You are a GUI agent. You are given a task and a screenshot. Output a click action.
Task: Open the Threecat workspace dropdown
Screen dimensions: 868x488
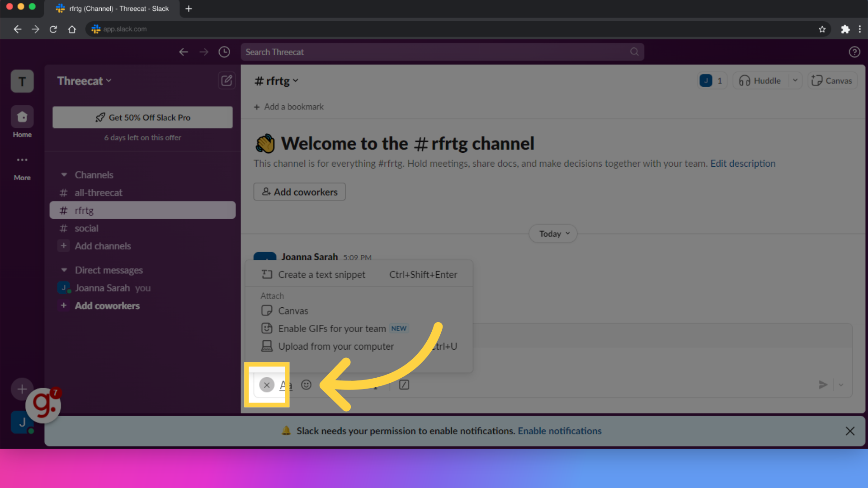(84, 81)
